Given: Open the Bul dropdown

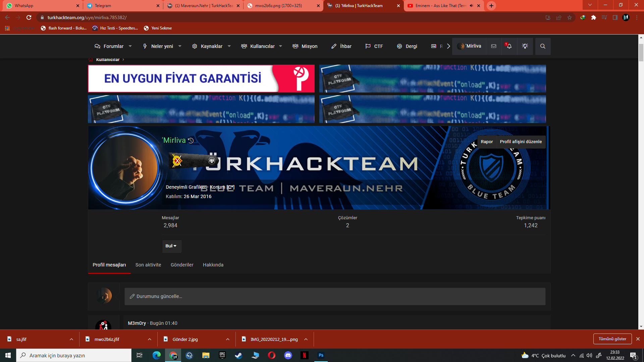Looking at the screenshot, I should (x=171, y=246).
